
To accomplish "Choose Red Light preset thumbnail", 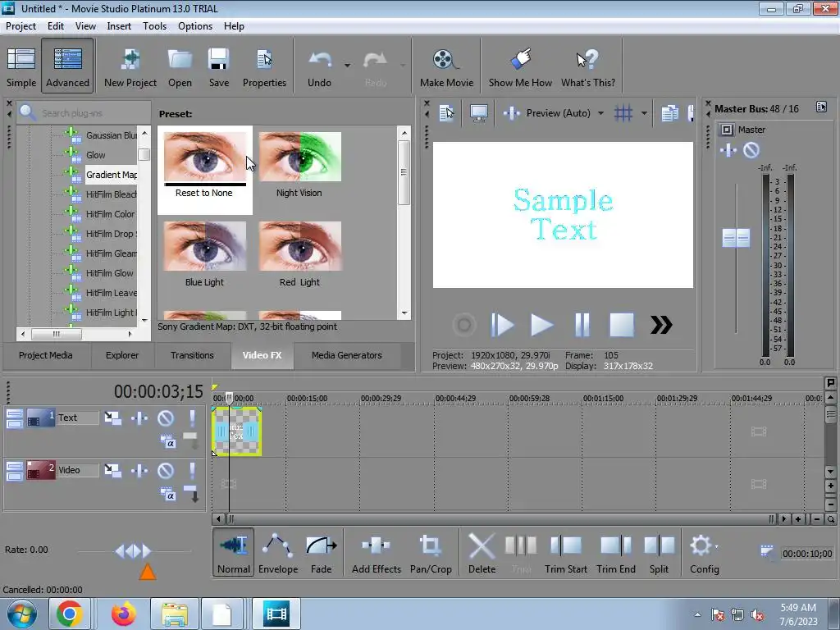I will pyautogui.click(x=300, y=246).
